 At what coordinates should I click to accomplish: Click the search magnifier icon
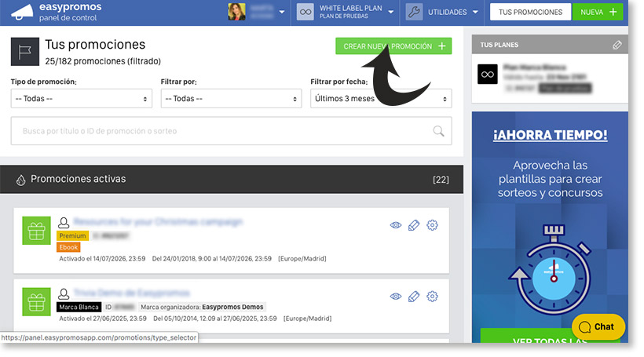[439, 131]
